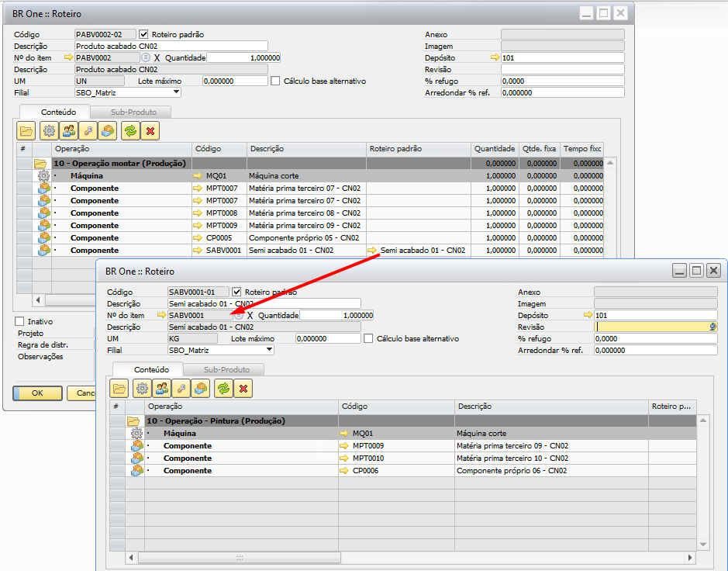728x571 pixels.
Task: Uncheck Roteiro padrão in PABV0002-02 window
Action: point(143,35)
